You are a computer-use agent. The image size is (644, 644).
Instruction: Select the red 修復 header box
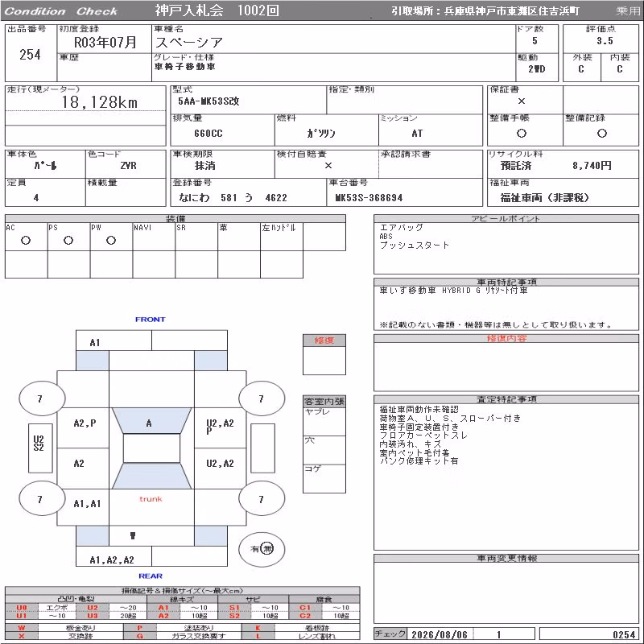324,341
